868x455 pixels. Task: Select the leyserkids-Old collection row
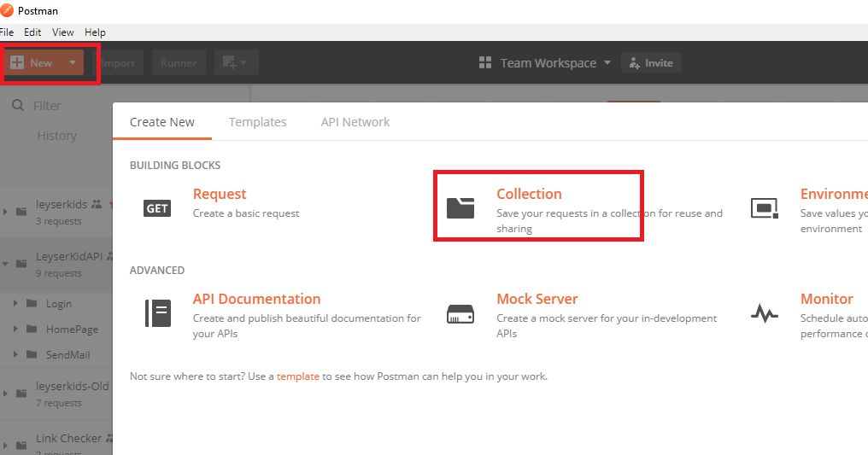pos(56,394)
